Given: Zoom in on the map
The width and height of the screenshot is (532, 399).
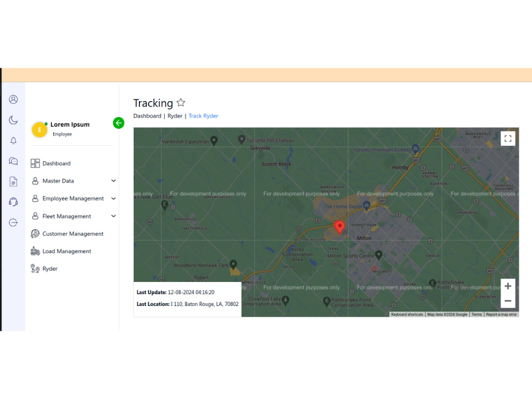Looking at the screenshot, I should 508,286.
